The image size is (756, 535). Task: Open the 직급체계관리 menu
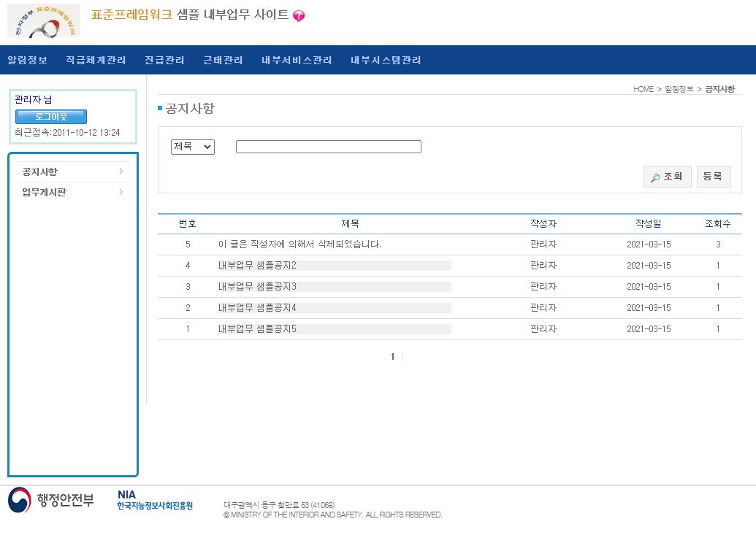click(96, 60)
